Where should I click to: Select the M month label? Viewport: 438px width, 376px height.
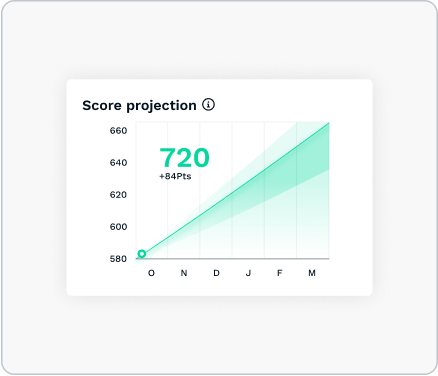[x=312, y=273]
